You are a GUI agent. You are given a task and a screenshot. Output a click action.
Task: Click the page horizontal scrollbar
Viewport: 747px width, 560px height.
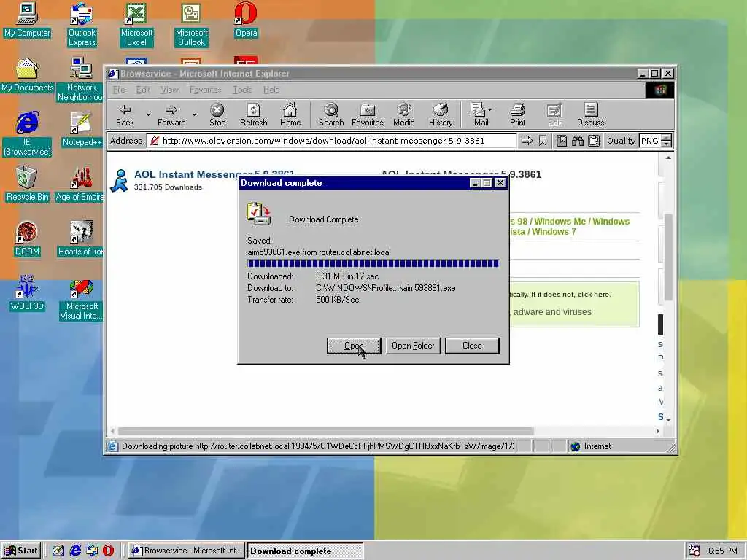tap(326, 431)
